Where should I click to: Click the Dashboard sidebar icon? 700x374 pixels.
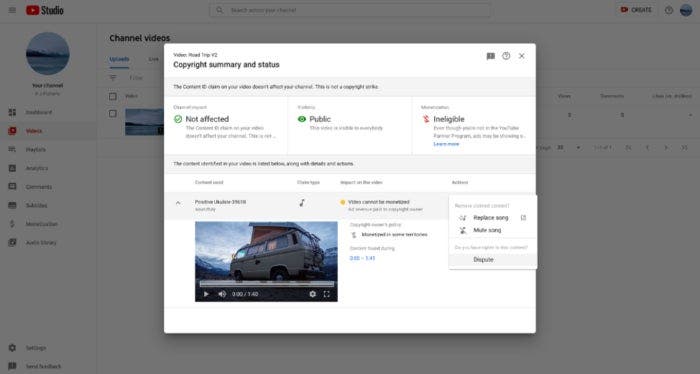click(x=12, y=112)
